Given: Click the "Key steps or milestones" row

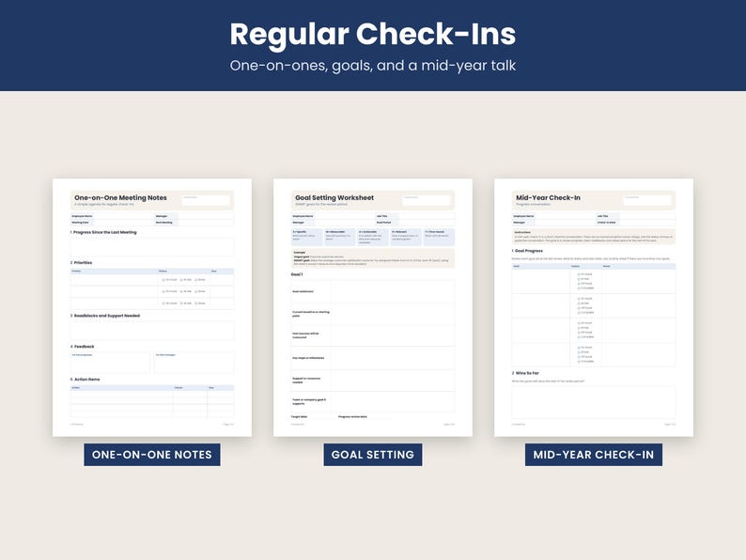Looking at the screenshot, I should (372, 358).
